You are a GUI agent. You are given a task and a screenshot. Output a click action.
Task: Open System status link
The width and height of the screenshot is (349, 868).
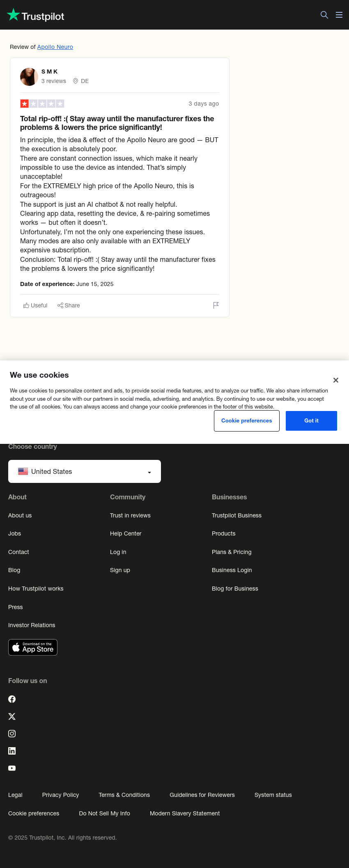pyautogui.click(x=273, y=795)
